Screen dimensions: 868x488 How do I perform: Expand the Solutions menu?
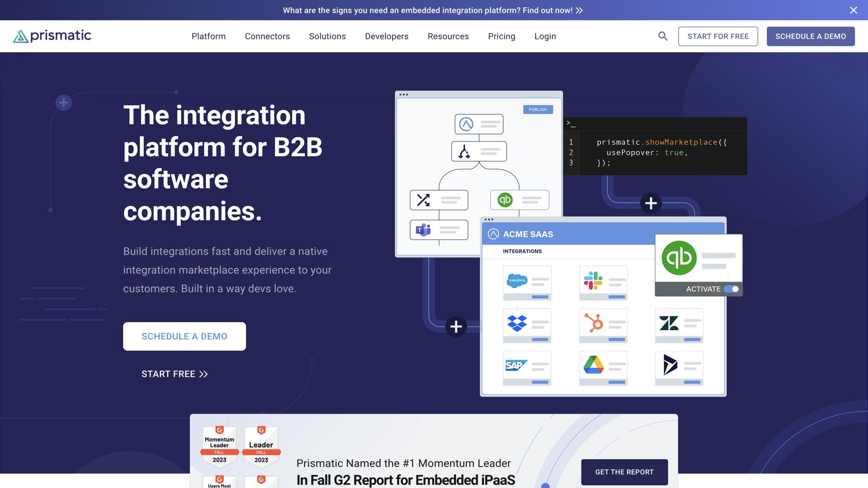[327, 36]
